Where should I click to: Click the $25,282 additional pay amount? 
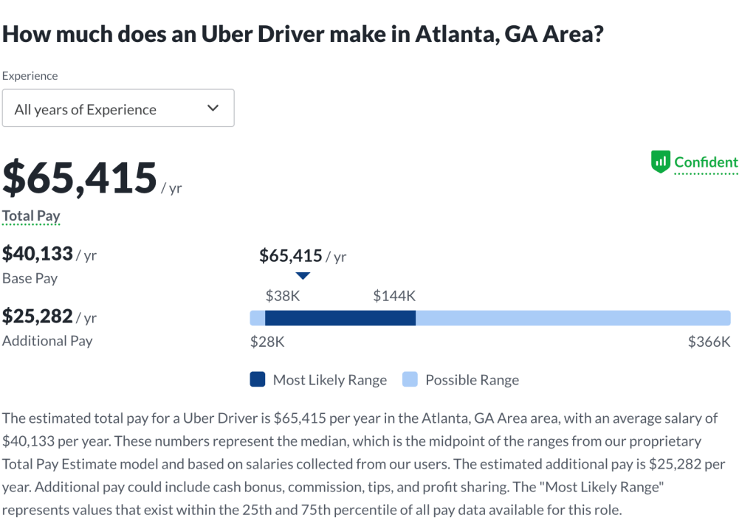[x=38, y=317]
